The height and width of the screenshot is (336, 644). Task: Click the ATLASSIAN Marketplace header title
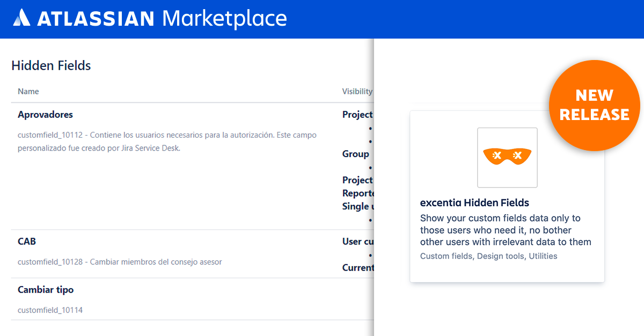(162, 19)
